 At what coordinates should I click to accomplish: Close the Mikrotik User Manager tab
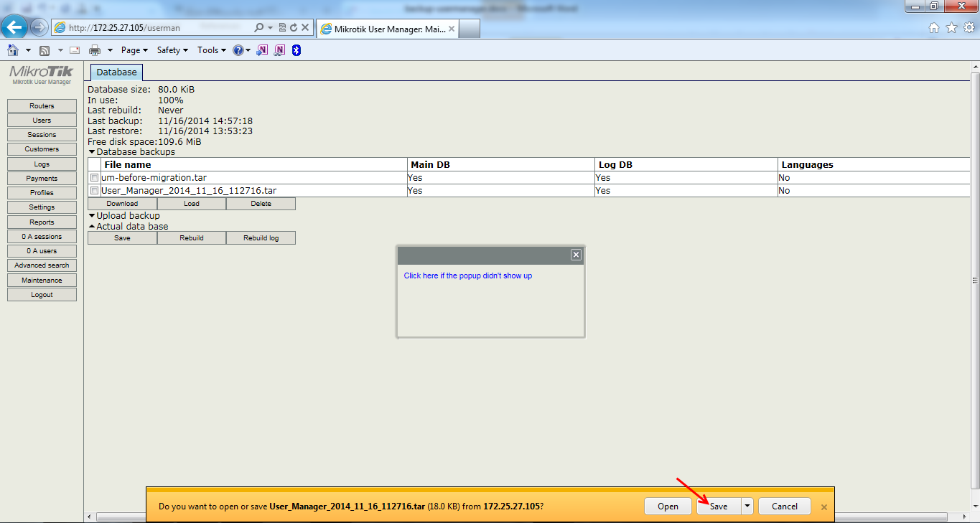pyautogui.click(x=451, y=29)
